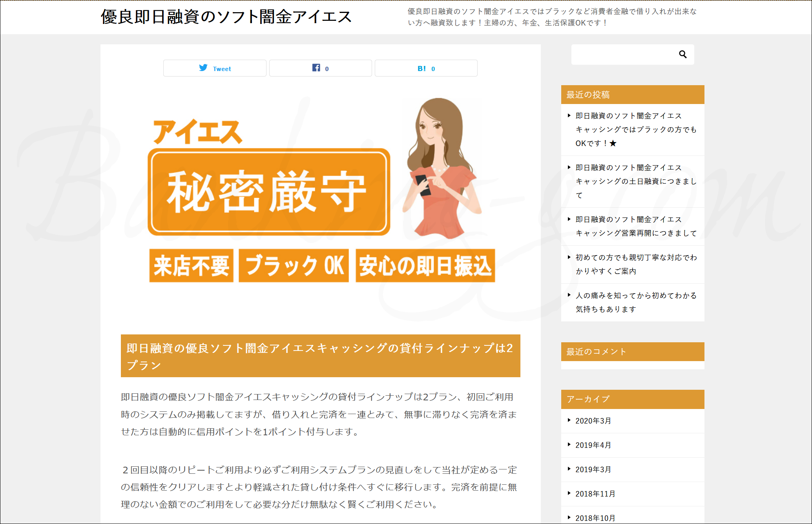Open post 営業再開につきまして

pyautogui.click(x=635, y=226)
